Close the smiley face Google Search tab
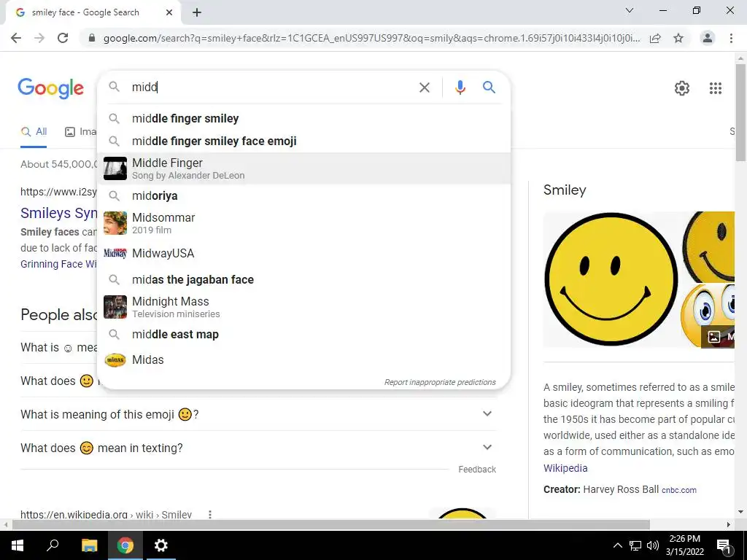 pyautogui.click(x=169, y=12)
